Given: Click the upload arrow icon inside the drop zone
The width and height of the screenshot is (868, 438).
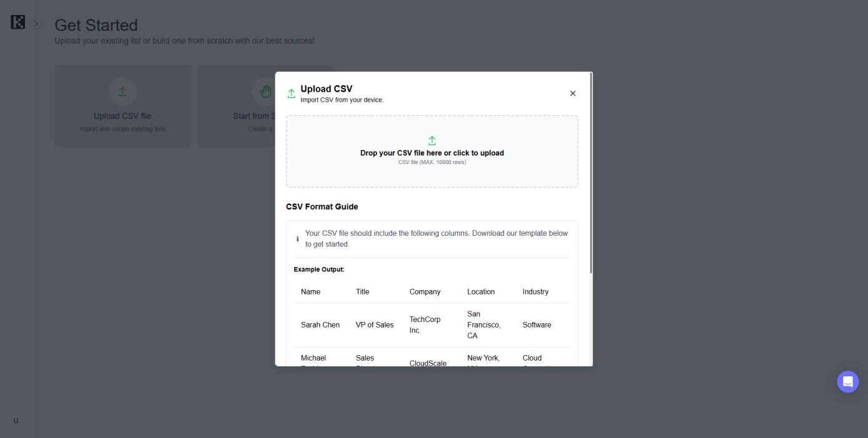Looking at the screenshot, I should click(x=432, y=140).
